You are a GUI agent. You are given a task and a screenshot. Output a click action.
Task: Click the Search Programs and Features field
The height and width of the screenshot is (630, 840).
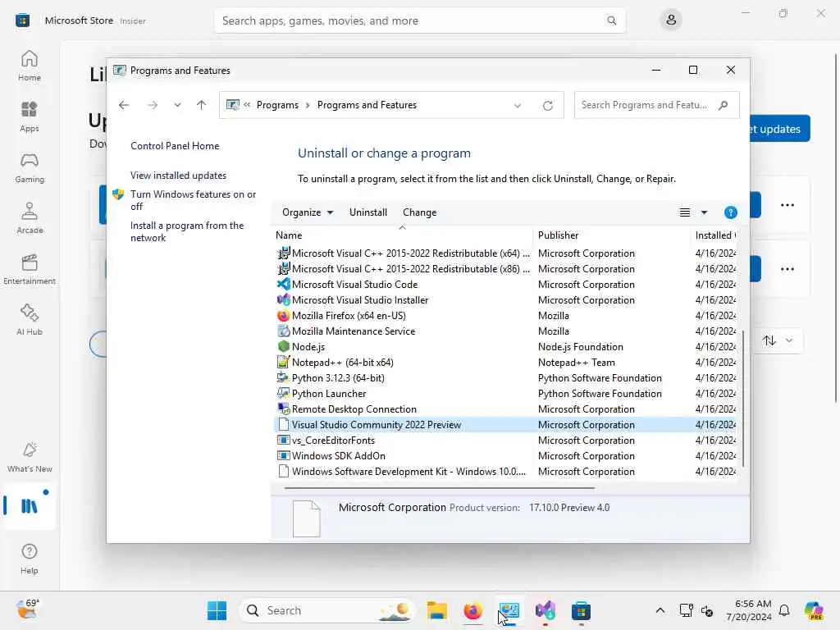pyautogui.click(x=657, y=105)
